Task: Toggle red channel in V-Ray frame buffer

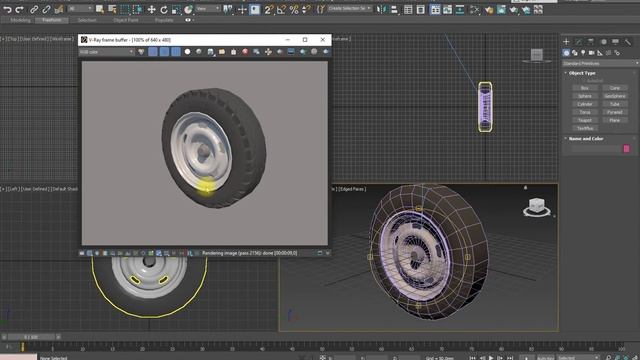Action: (x=153, y=51)
